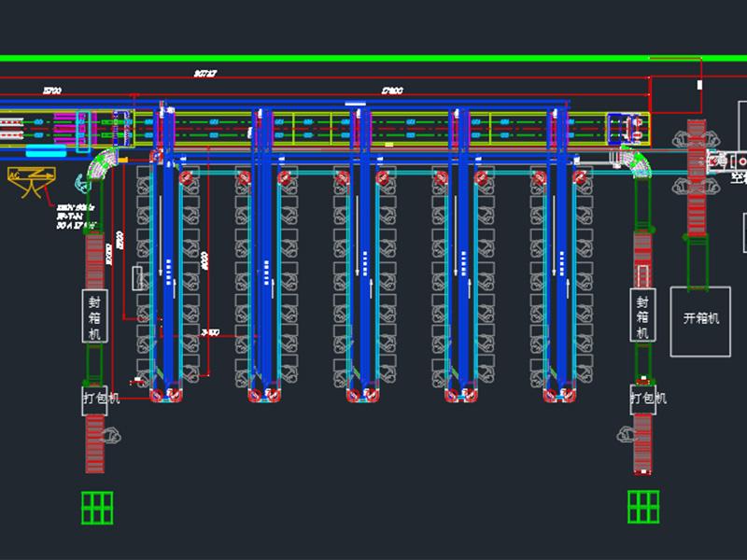747x560 pixels.
Task: Click red end cap of second lane bottom
Action: pos(266,397)
